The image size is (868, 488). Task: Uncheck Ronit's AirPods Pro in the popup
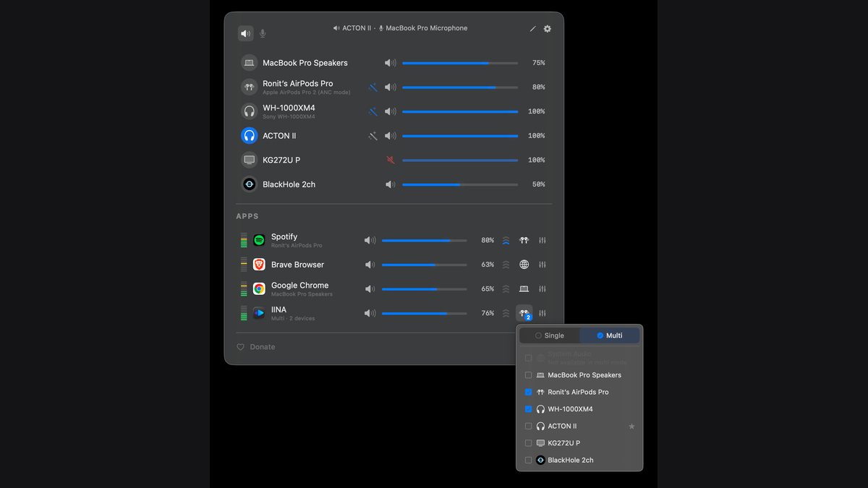[x=528, y=392]
